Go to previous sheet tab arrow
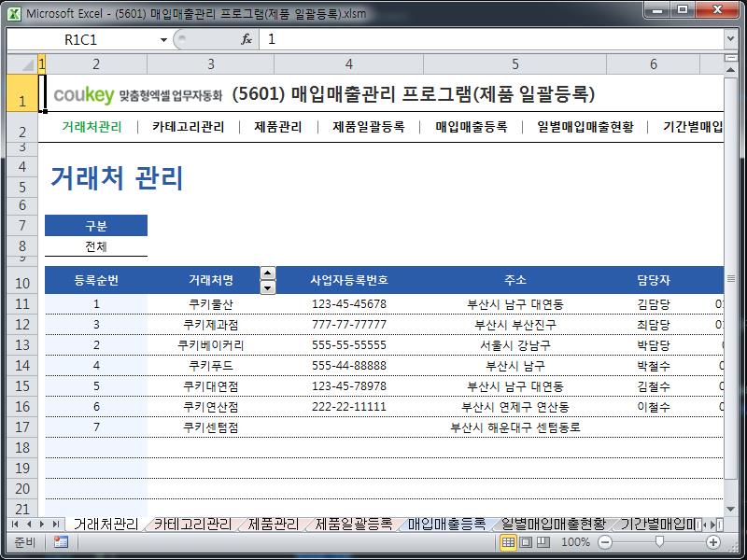The width and height of the screenshot is (747, 560). click(x=29, y=525)
